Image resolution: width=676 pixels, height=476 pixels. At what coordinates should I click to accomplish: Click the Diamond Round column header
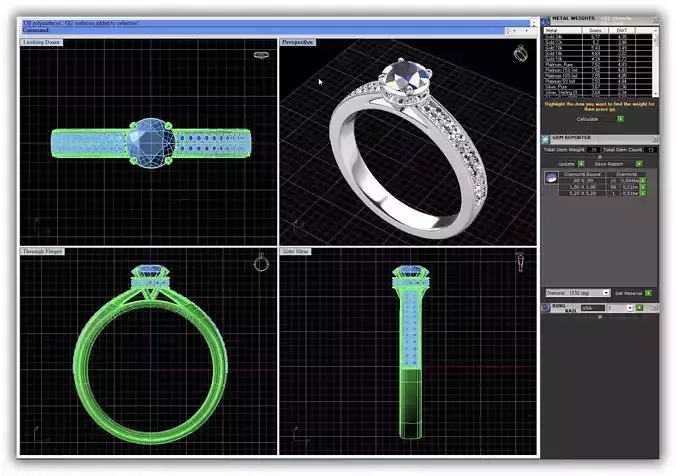tap(582, 174)
